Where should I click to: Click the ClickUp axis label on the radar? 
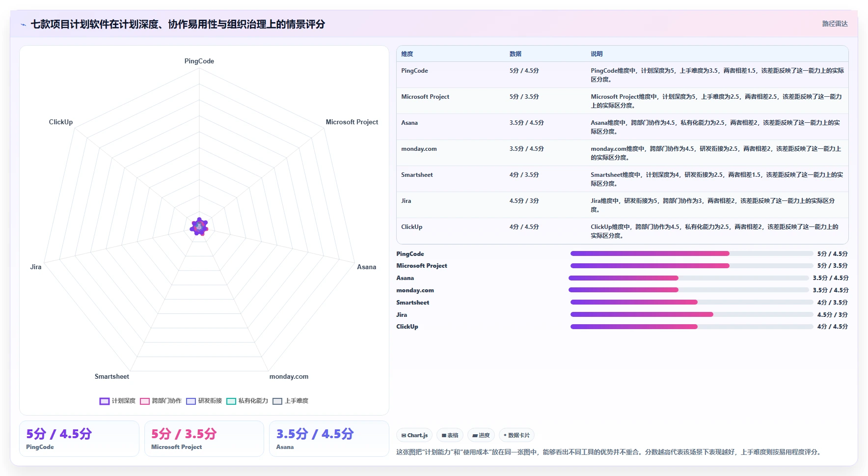(61, 122)
